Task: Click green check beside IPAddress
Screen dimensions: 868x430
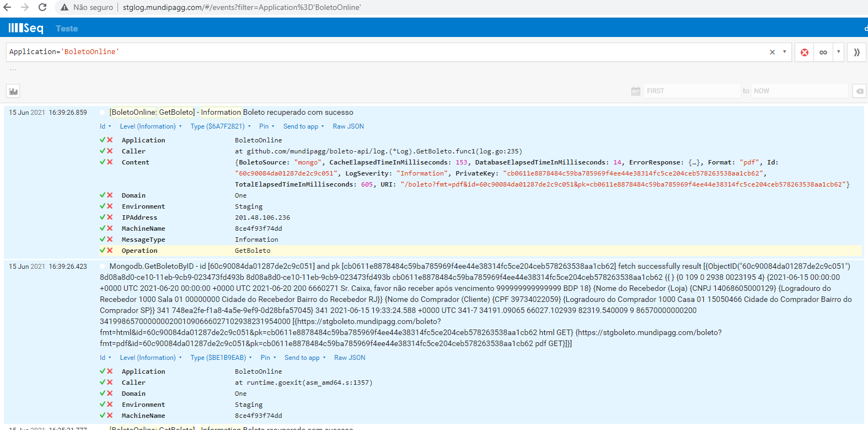Action: pos(103,217)
